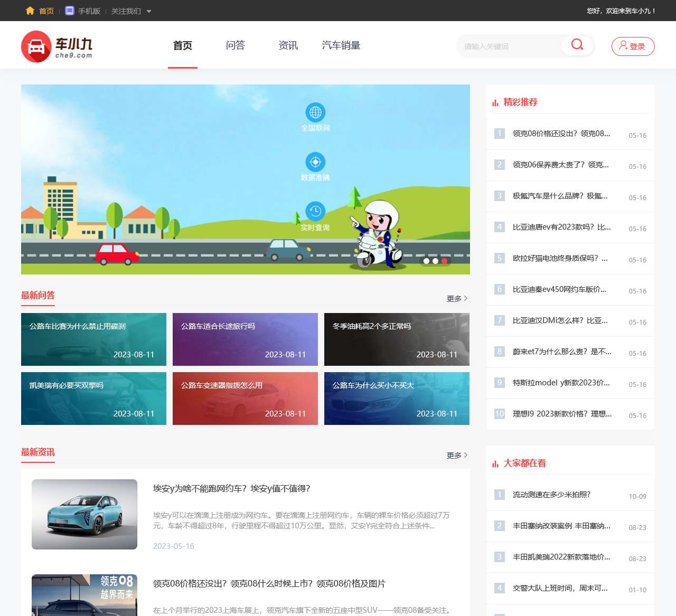Screen dimensions: 676x616
Task: Open card 公路车变速器指拨怎么用
Action: (245, 399)
